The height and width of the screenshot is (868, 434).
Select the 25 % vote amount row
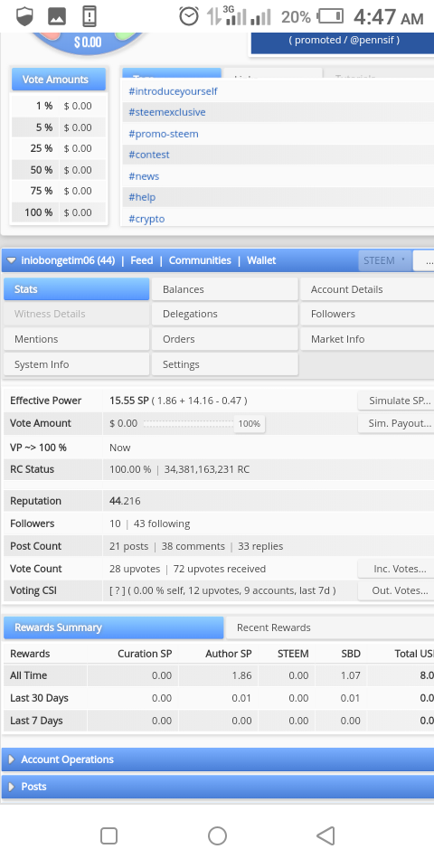point(59,148)
